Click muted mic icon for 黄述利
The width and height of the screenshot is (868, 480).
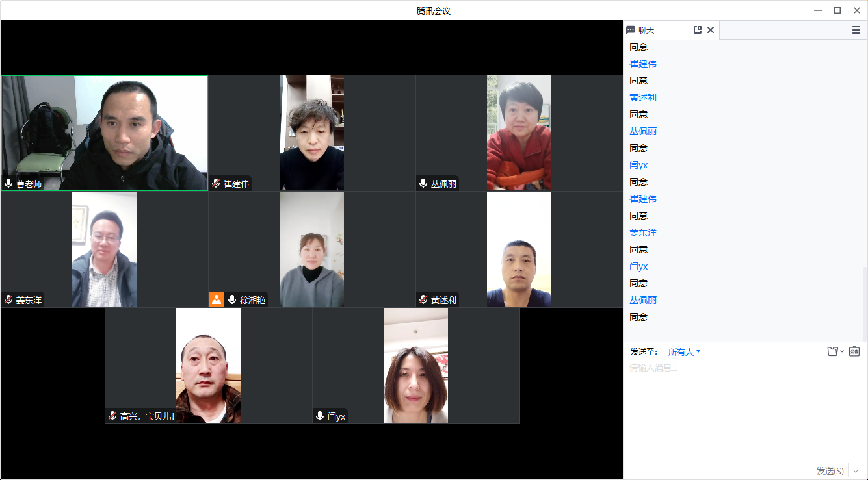tap(423, 300)
